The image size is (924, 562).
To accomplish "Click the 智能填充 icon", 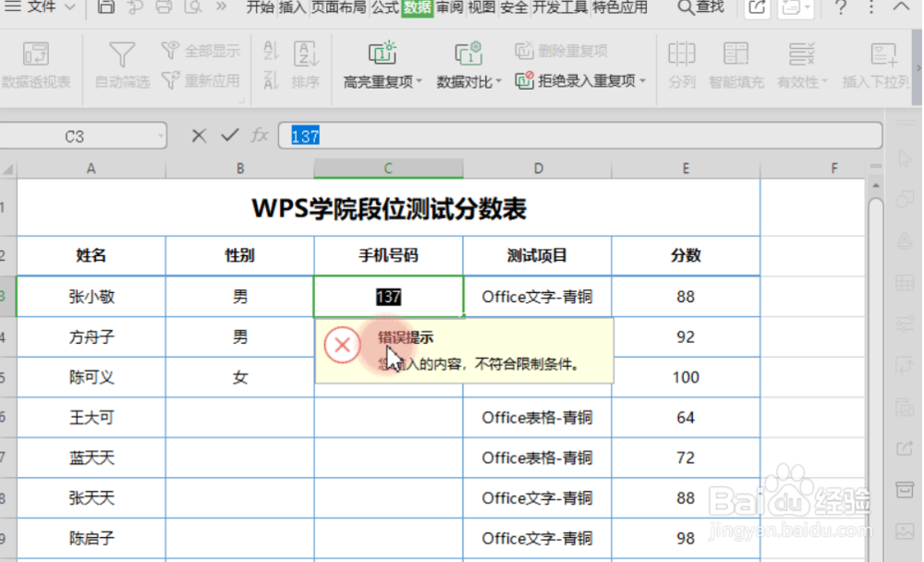I will 736,54.
